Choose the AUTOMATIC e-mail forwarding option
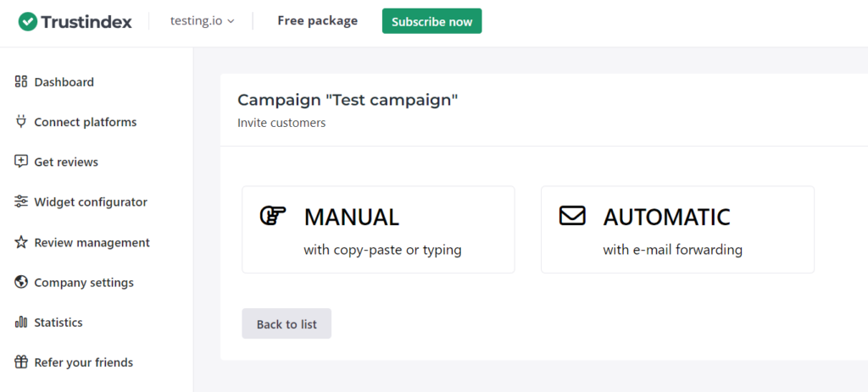868x392 pixels. (x=677, y=229)
